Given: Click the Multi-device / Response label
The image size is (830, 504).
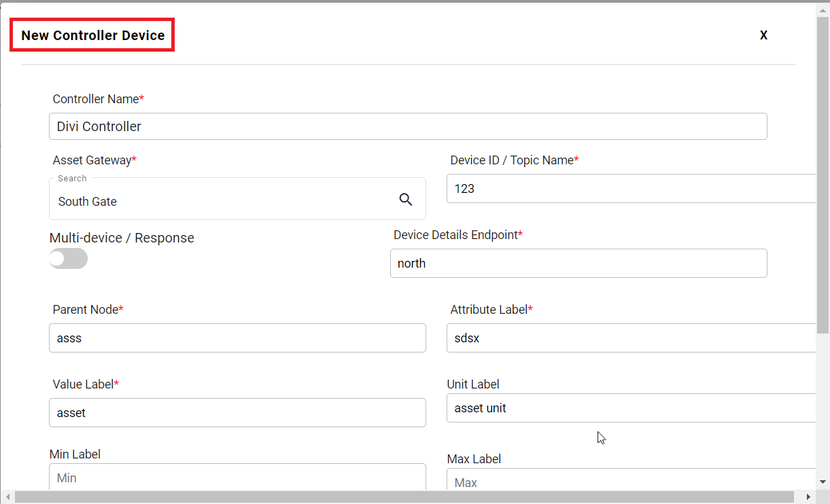Looking at the screenshot, I should (122, 238).
